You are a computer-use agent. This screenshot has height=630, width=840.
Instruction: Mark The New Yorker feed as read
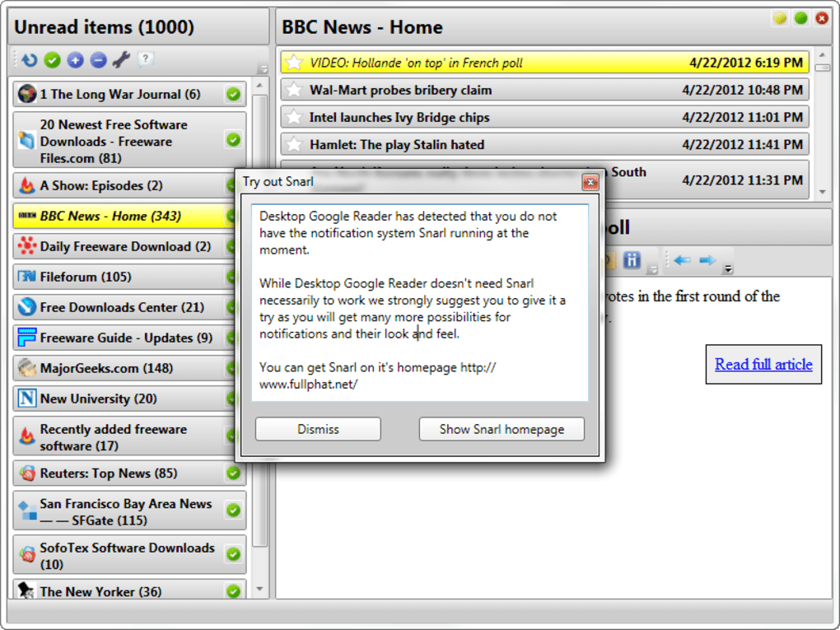coord(233,591)
